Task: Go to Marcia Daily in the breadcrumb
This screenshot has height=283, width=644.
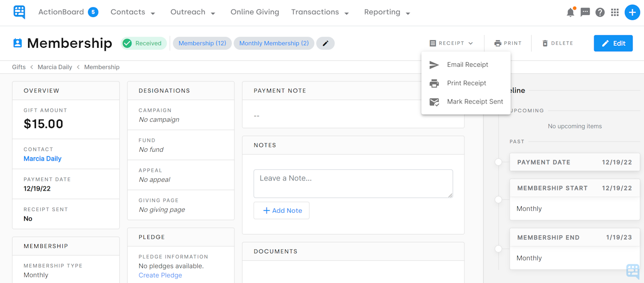Action: pos(55,67)
